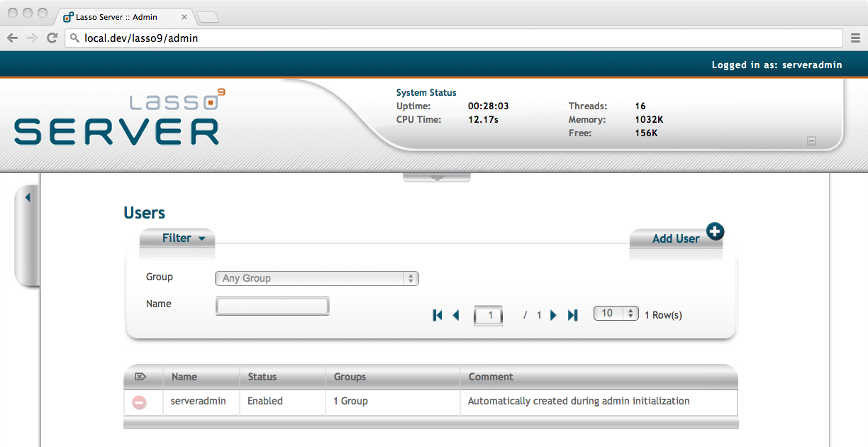Focus the Name filter input field

point(272,306)
